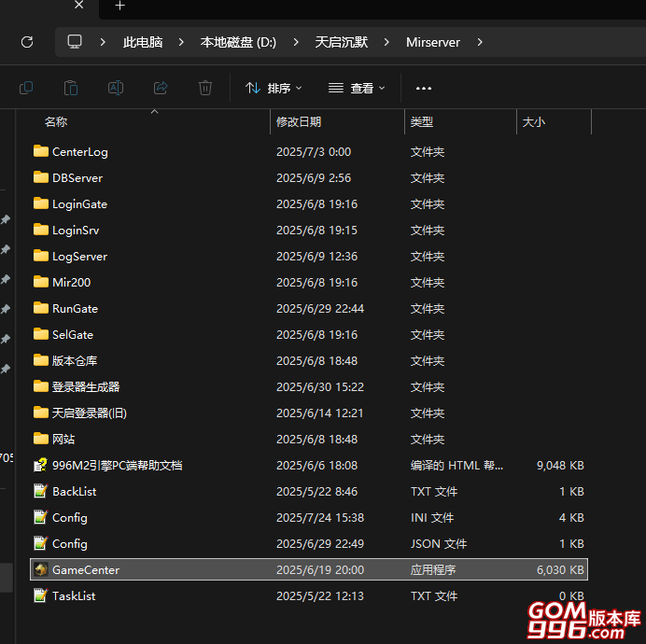Viewport: 646px width, 644px height.
Task: Click 本地磁盘 (D:) breadcrumb
Action: pos(238,42)
